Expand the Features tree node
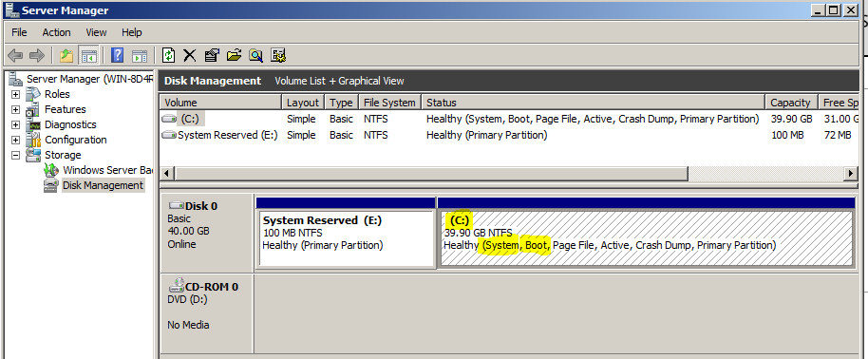This screenshot has width=868, height=359. click(x=15, y=110)
